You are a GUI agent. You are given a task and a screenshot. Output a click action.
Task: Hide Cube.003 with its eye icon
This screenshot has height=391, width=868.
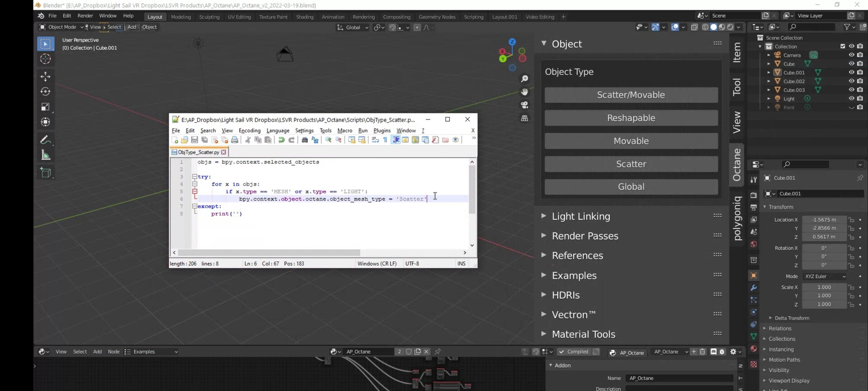[x=851, y=90]
